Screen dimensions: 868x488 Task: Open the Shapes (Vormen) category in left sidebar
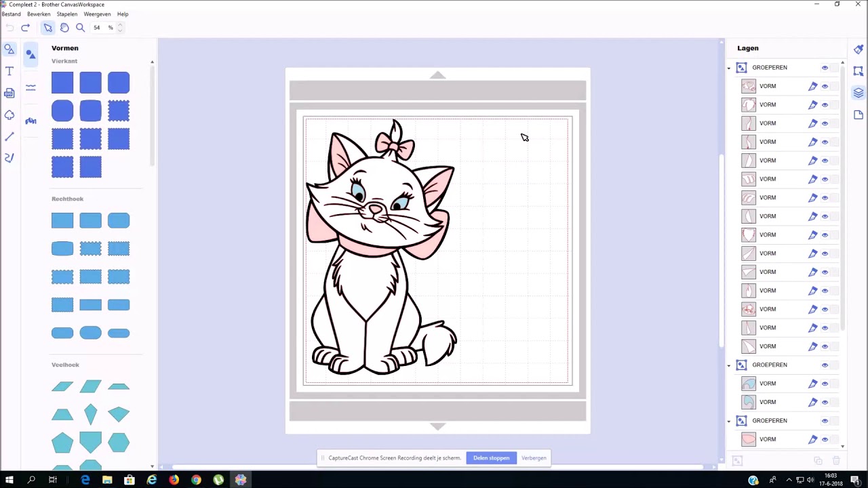[x=9, y=49]
